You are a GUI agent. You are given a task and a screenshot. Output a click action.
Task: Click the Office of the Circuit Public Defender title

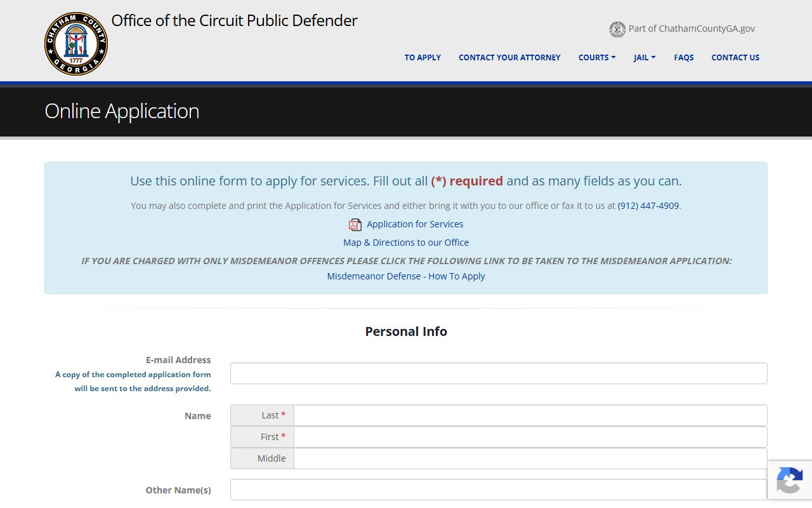tap(235, 20)
